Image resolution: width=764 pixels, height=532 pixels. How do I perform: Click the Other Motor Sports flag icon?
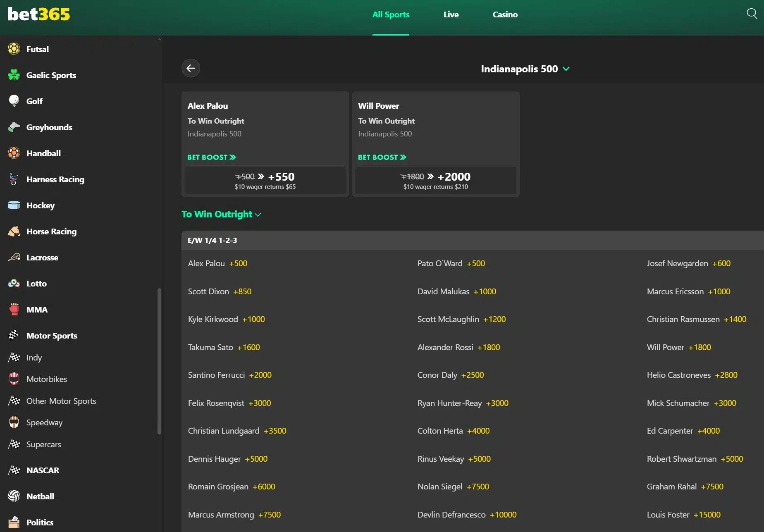(x=14, y=401)
